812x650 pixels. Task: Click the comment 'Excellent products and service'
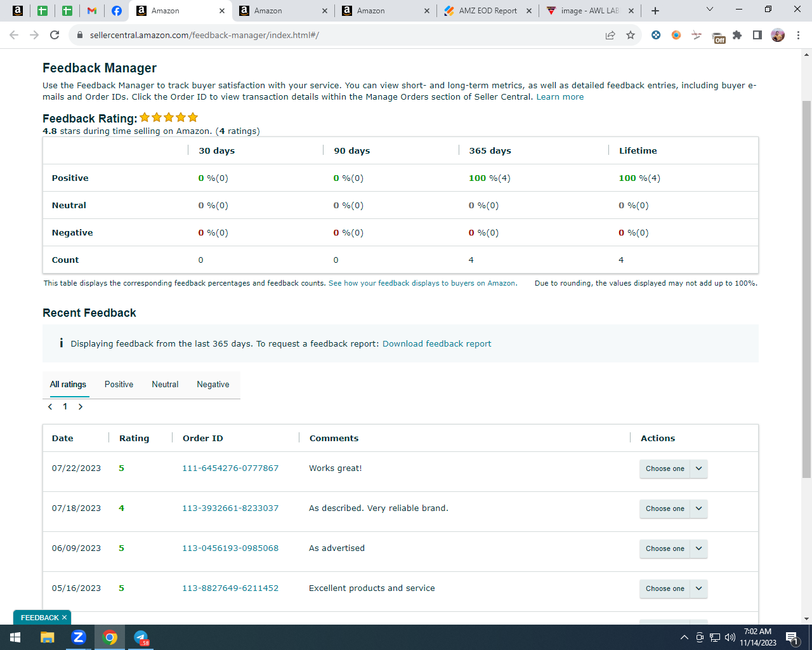tap(372, 588)
